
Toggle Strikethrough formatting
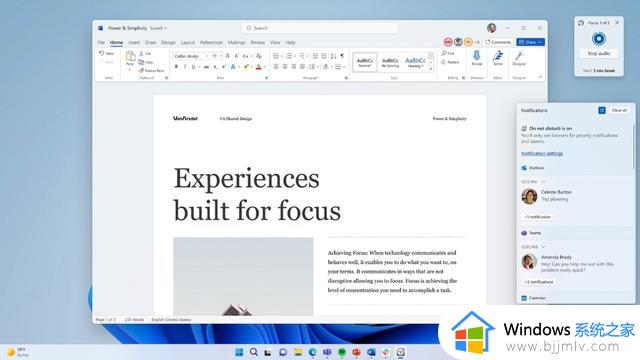coord(207,67)
